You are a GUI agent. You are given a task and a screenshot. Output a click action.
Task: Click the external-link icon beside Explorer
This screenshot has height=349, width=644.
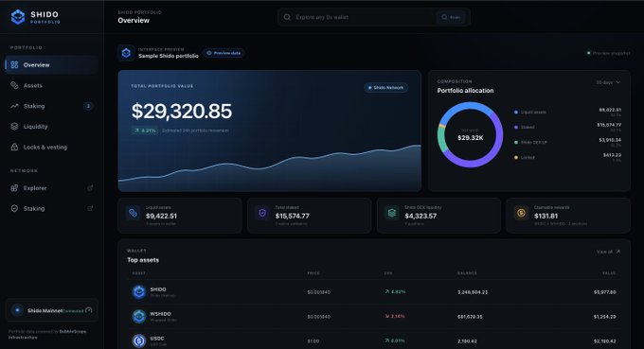[x=90, y=188]
